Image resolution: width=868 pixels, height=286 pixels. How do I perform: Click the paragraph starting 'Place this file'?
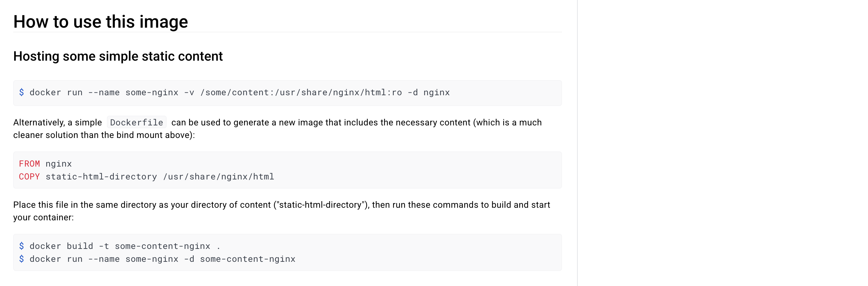click(x=282, y=211)
